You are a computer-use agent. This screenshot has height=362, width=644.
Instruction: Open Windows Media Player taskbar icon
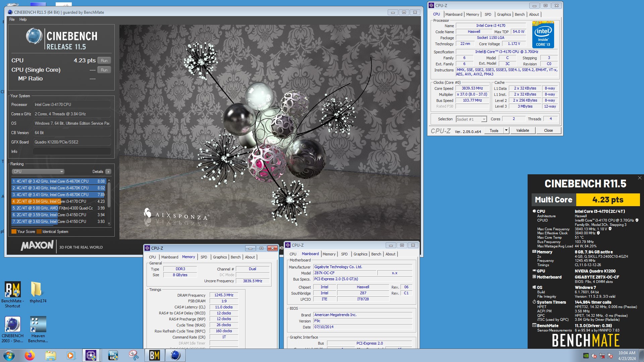(71, 355)
